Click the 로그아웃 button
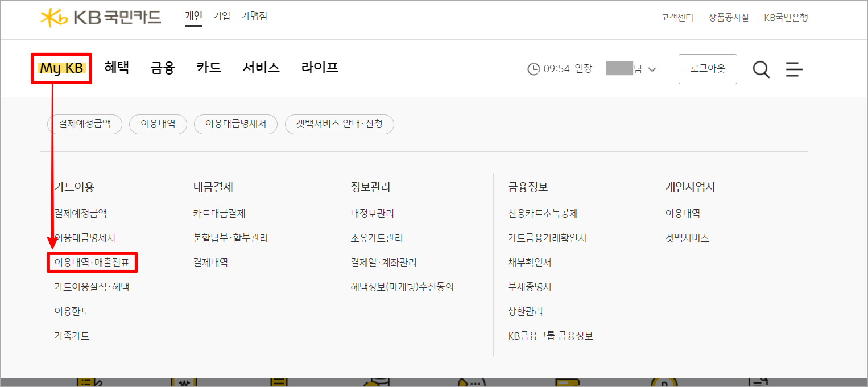Screen dimensions: 868x387 [x=707, y=68]
